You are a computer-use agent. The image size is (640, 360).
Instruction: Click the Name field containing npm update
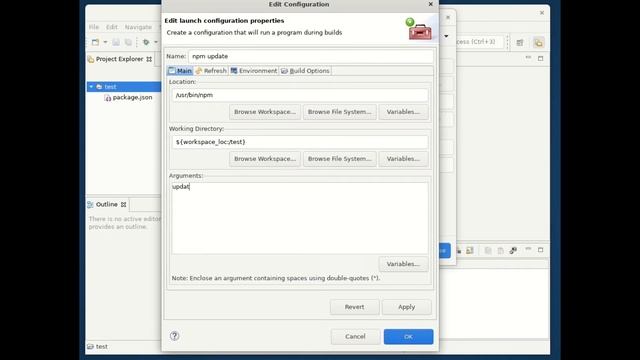click(311, 56)
